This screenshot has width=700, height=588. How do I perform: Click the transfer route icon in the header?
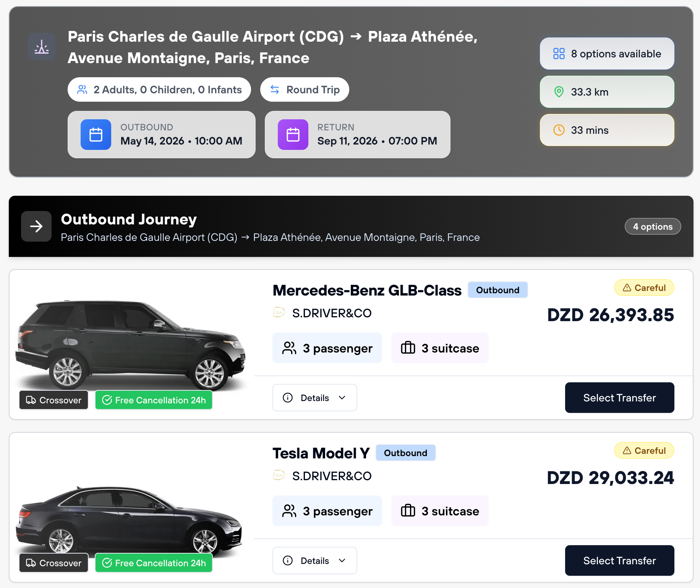pyautogui.click(x=42, y=47)
